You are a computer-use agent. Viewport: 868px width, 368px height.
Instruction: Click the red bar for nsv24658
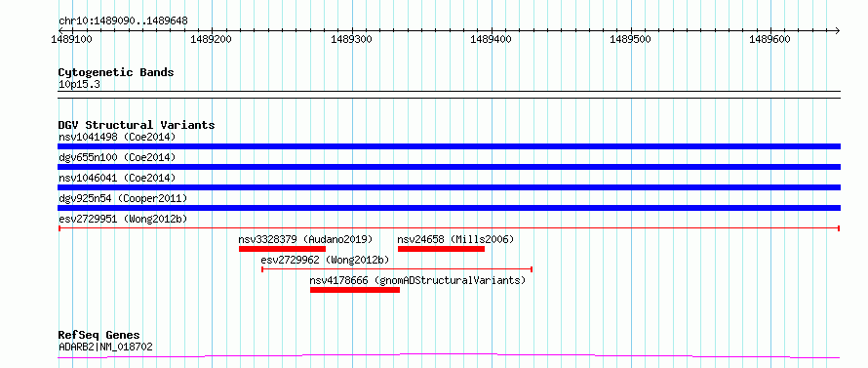tap(441, 249)
